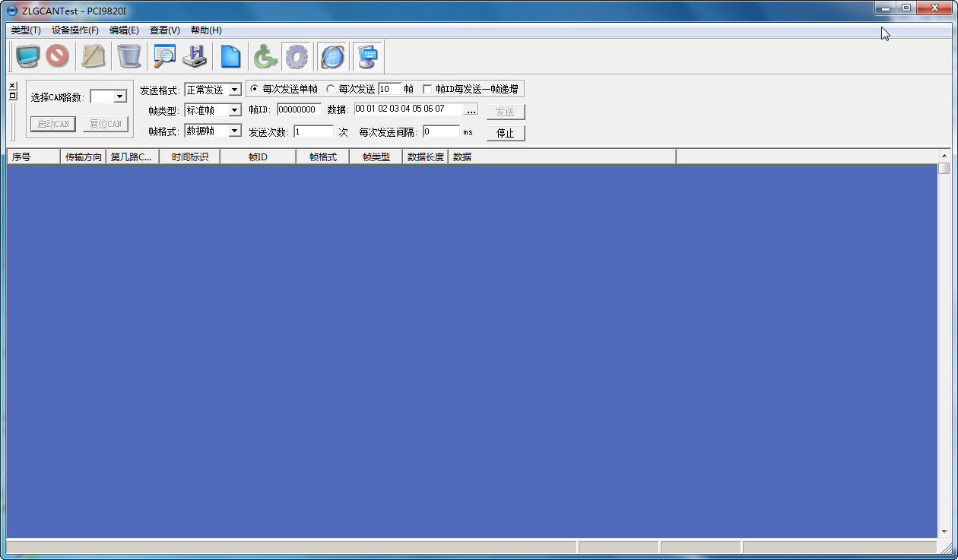
Task: Click the gear settings icon
Action: 297,56
